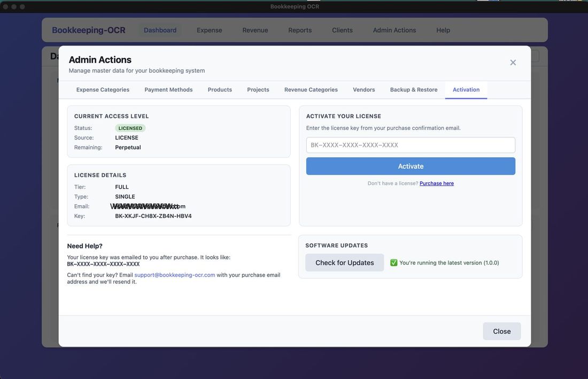Follow the Purchase here link
This screenshot has width=588, height=379.
[436, 183]
